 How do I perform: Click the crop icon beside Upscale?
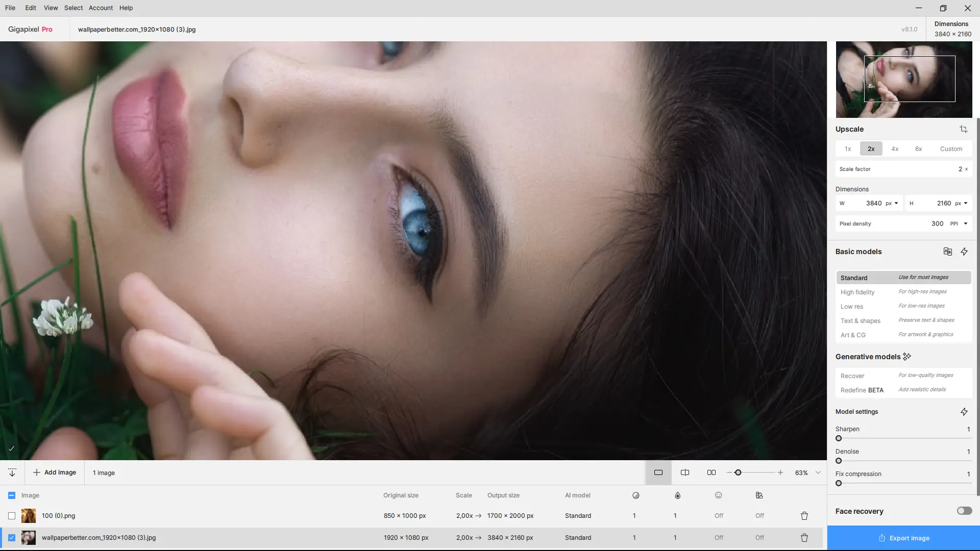[x=963, y=129]
